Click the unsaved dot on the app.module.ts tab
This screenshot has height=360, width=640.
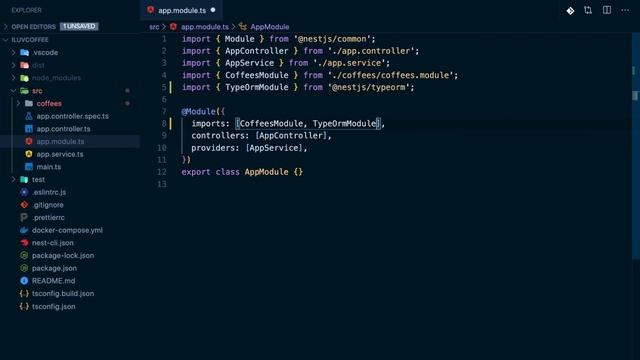coord(213,10)
